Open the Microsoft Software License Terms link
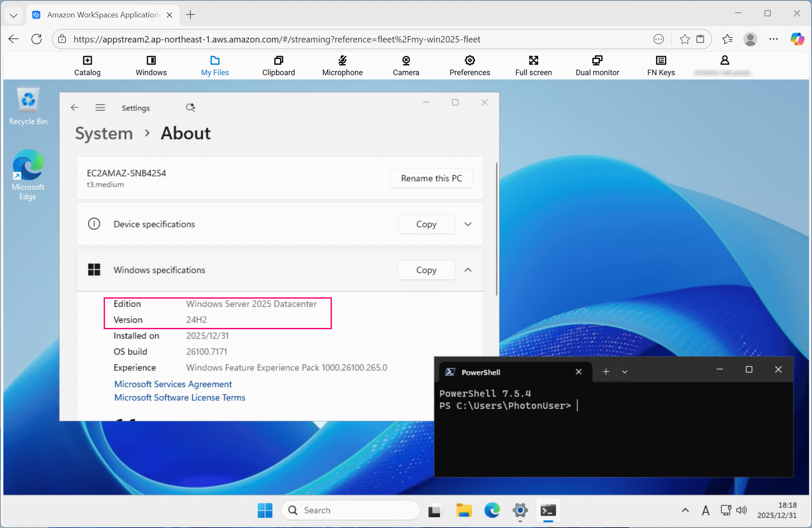This screenshot has width=812, height=528. coord(179,397)
